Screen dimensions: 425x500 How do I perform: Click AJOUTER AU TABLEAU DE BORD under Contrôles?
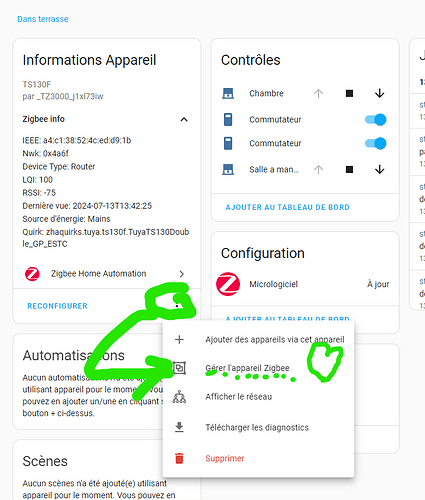[287, 207]
